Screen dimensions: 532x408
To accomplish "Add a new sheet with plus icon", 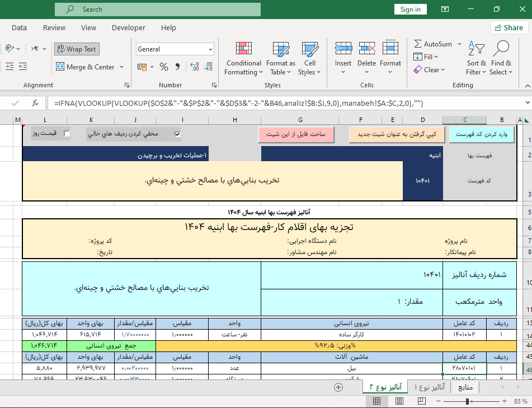I will (x=338, y=387).
